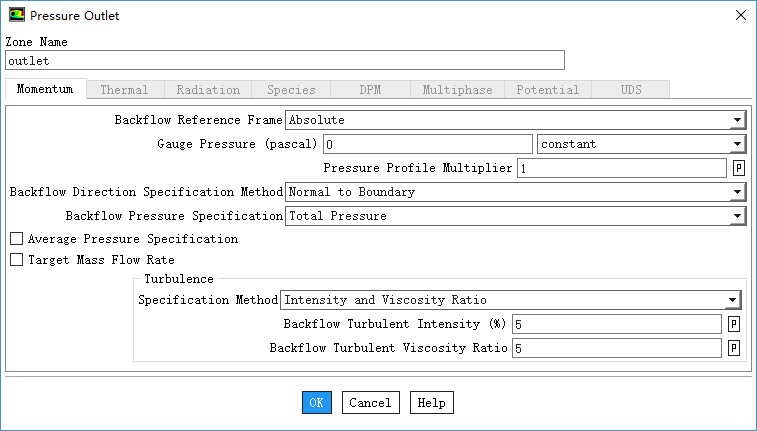
Task: Close the Pressure Outlet dialog
Action: pyautogui.click(x=739, y=15)
